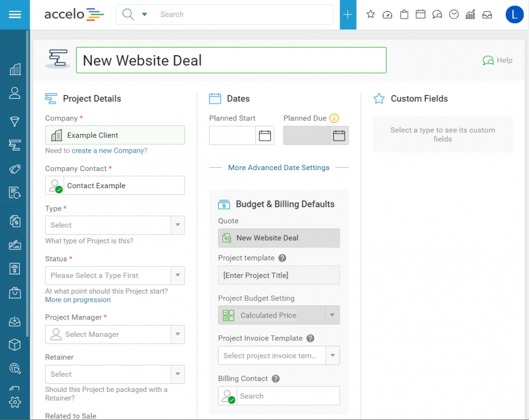The height and width of the screenshot is (420, 529).
Task: Open settings gear in the sidebar
Action: tap(15, 402)
